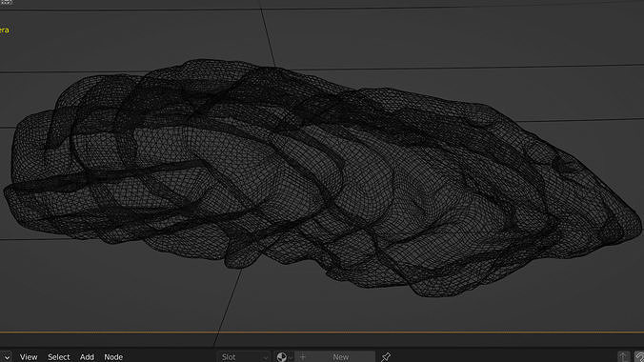
Task: Open the Select menu in node editor
Action: [x=59, y=356]
